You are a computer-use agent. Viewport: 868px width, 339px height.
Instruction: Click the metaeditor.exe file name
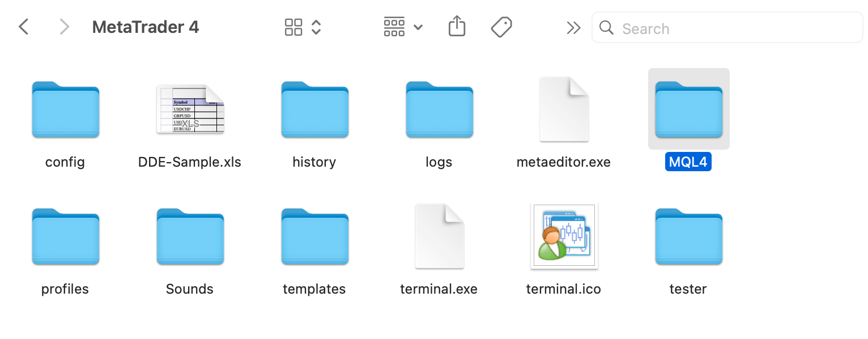(x=564, y=162)
